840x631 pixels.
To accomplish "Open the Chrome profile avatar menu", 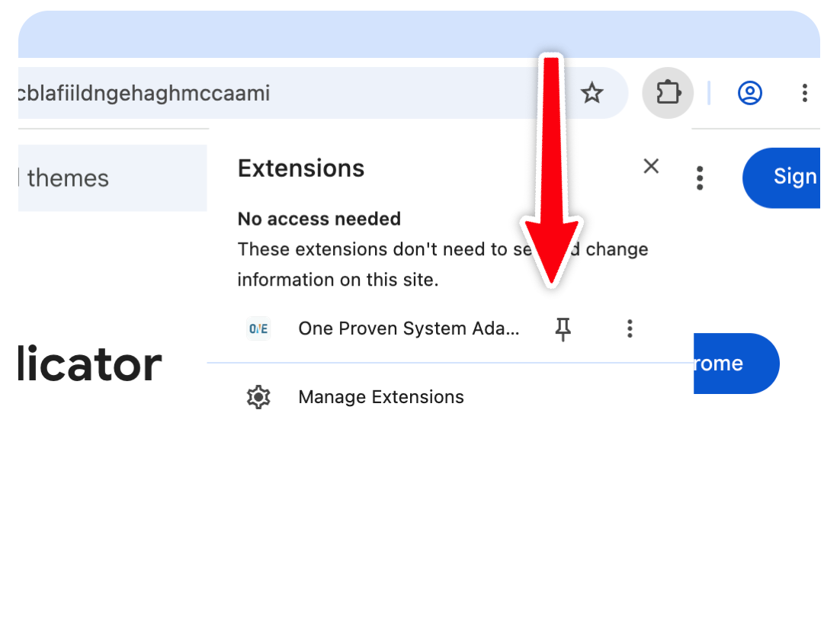I will (750, 93).
